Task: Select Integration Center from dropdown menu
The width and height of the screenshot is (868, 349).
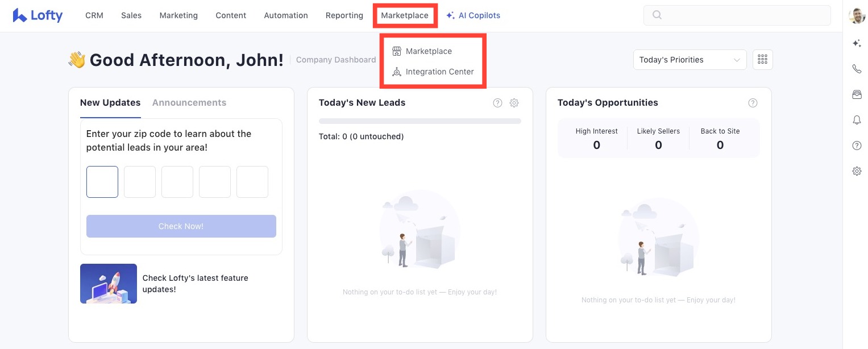Action: coord(439,72)
